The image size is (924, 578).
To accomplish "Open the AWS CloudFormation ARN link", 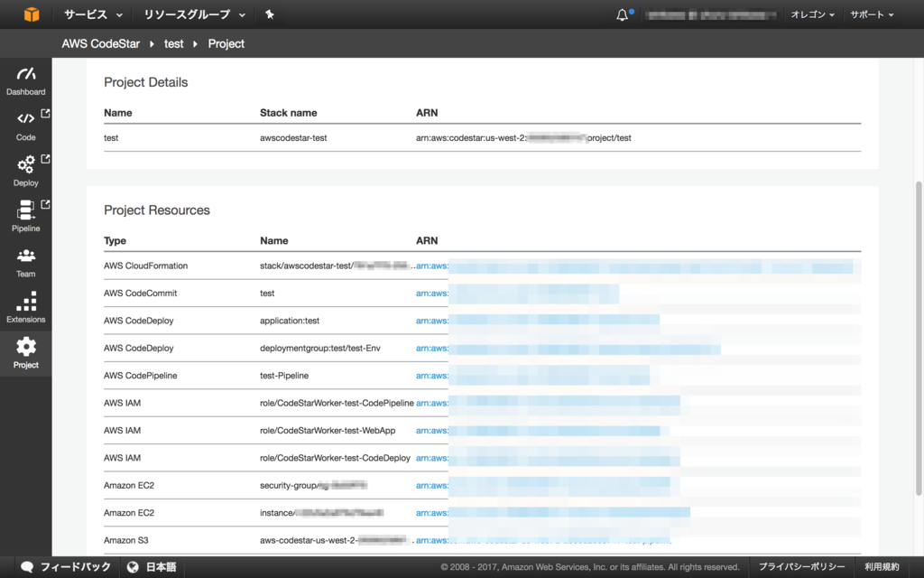I will pos(634,266).
